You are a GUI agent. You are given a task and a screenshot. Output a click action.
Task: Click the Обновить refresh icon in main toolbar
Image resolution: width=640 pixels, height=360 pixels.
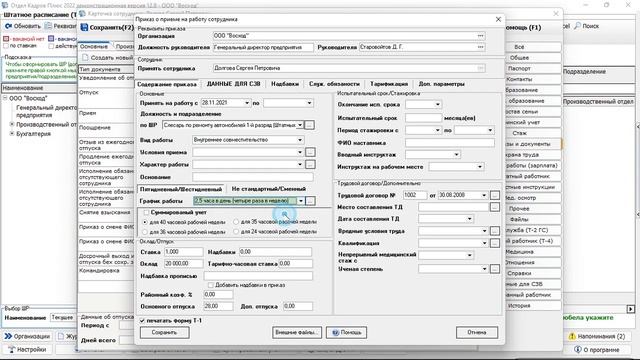point(8,26)
